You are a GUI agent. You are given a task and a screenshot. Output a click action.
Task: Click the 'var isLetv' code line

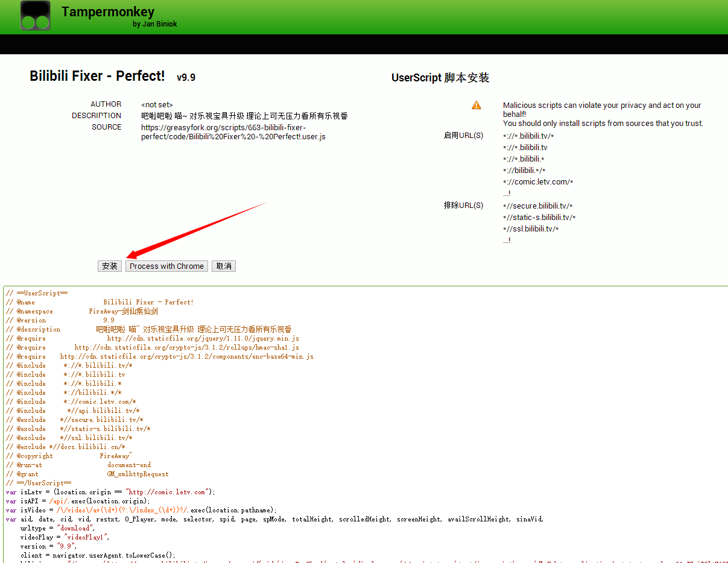110,492
